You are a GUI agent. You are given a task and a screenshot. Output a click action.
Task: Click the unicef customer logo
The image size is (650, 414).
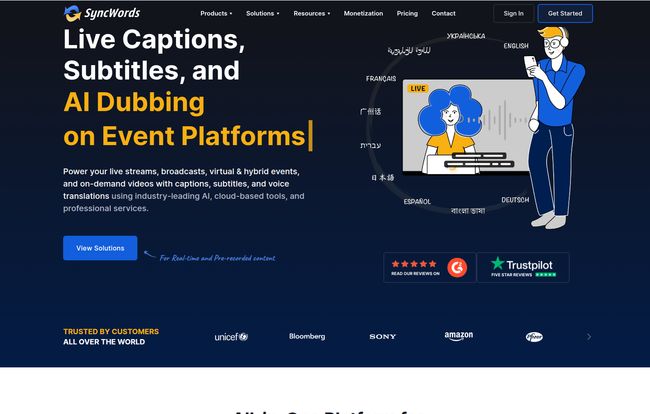[231, 337]
